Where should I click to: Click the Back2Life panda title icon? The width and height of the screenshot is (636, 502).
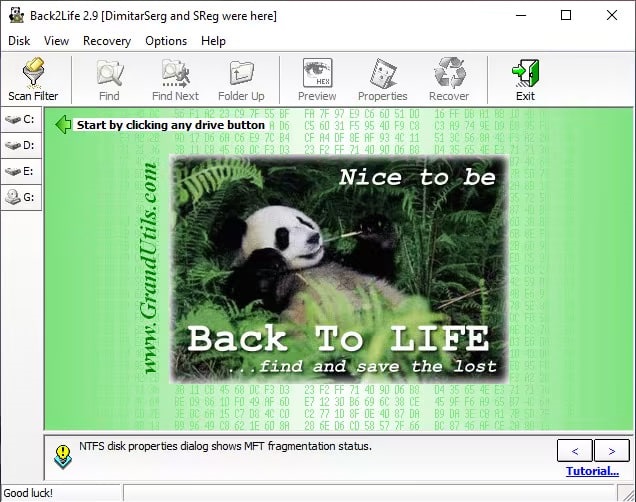click(x=17, y=15)
